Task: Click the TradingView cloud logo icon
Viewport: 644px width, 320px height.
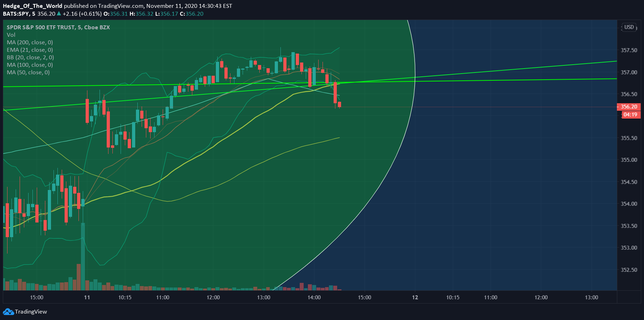Action: click(x=8, y=311)
